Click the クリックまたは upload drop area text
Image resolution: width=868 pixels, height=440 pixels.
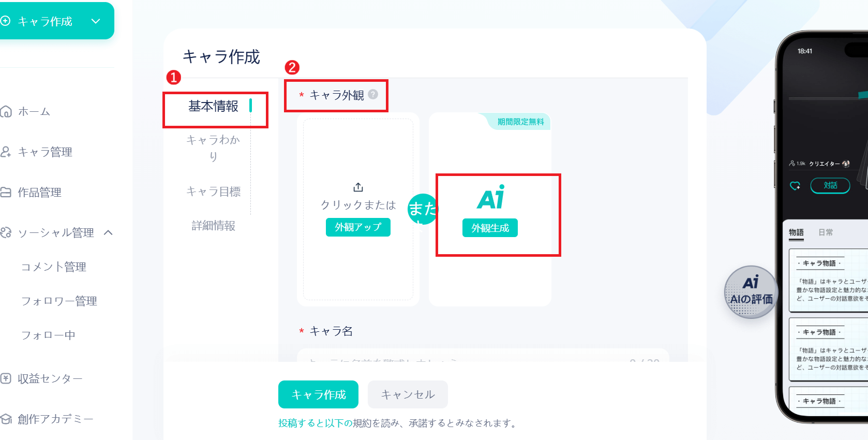358,205
